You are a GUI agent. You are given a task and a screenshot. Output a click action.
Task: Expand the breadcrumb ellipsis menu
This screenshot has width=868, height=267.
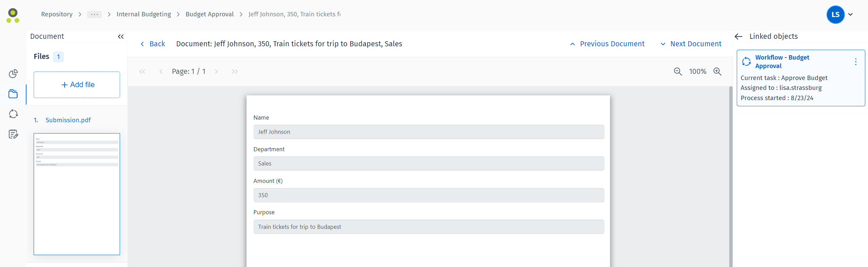(95, 14)
